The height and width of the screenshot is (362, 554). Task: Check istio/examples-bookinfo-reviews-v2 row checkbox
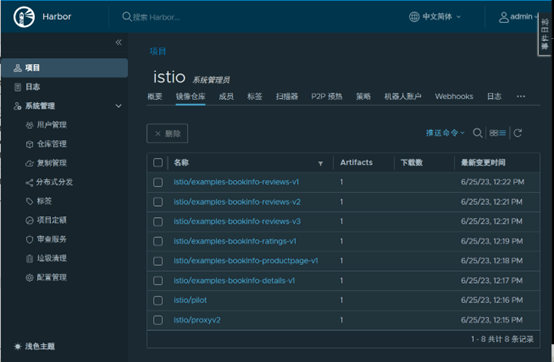[158, 202]
